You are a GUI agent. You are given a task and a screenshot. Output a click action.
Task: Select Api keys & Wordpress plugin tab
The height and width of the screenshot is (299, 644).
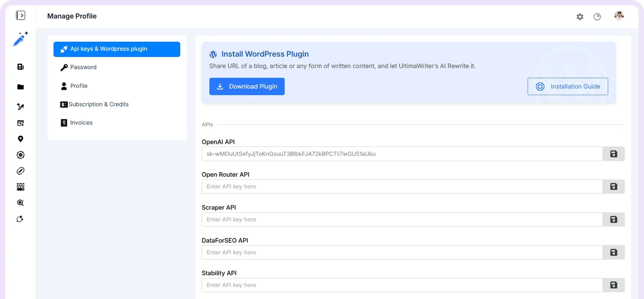[117, 49]
